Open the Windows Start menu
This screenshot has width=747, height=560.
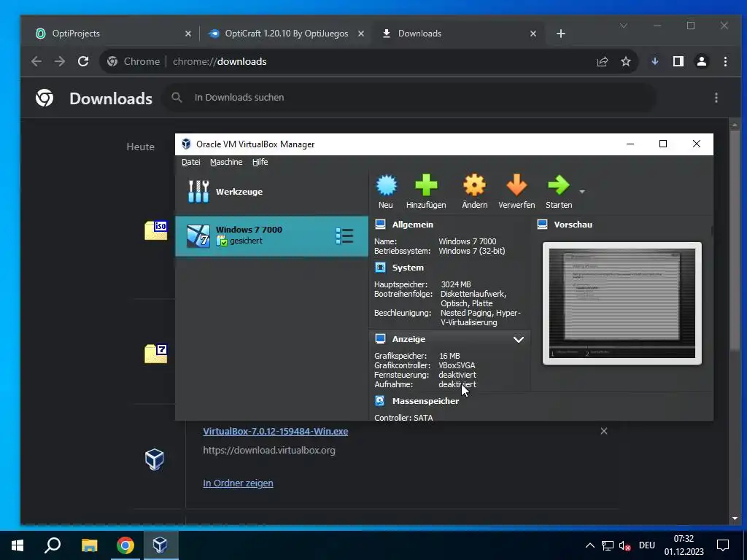tap(18, 545)
